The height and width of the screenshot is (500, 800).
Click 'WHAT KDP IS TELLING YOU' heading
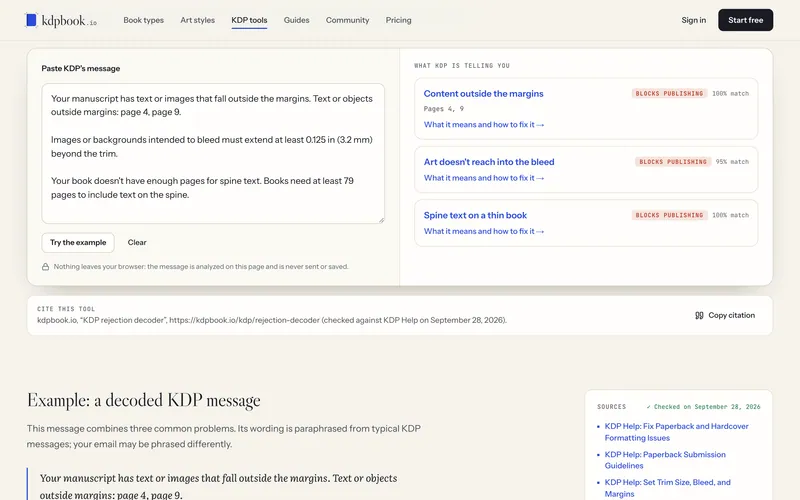point(462,65)
